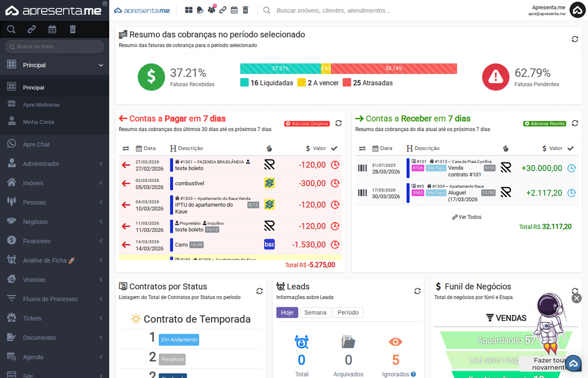Open the notifications bell in the top toolbar
The height and width of the screenshot is (378, 588).
pyautogui.click(x=200, y=10)
